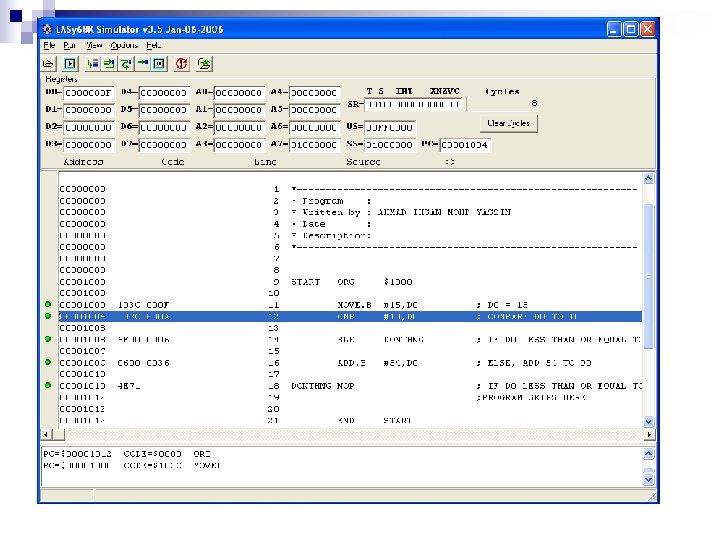Open the File menu
This screenshot has width=720, height=540.
click(x=49, y=45)
